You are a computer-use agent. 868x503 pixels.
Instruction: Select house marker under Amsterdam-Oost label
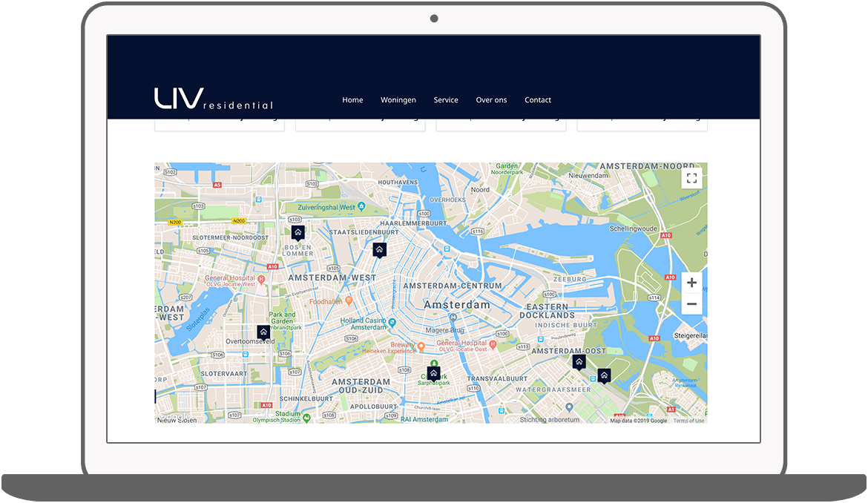pyautogui.click(x=579, y=363)
